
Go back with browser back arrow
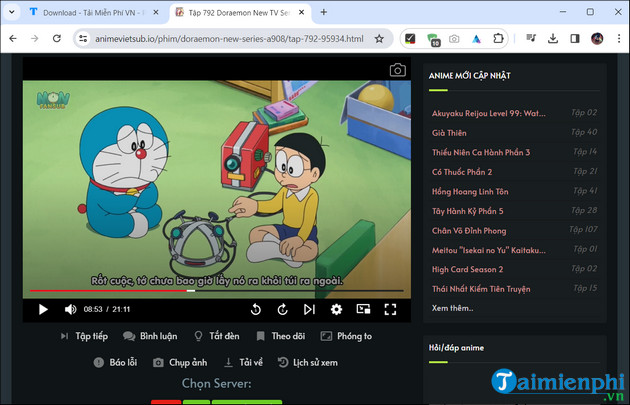pos(13,39)
